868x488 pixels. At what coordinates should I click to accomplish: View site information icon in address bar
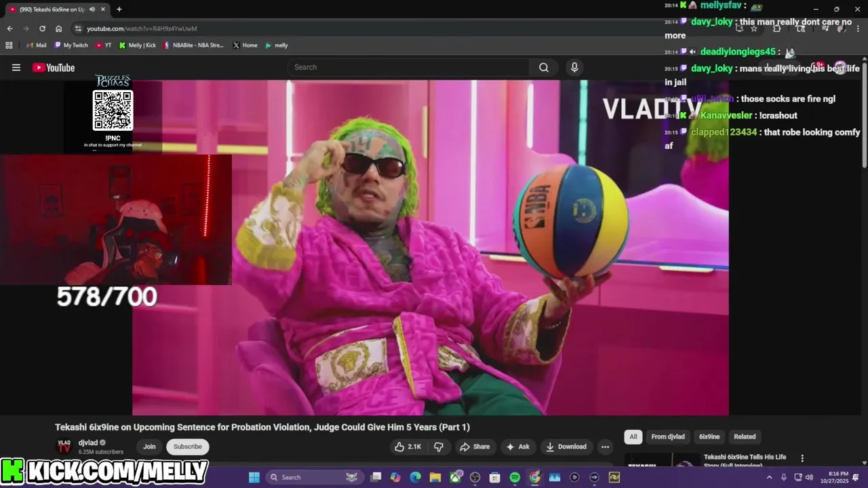78,28
